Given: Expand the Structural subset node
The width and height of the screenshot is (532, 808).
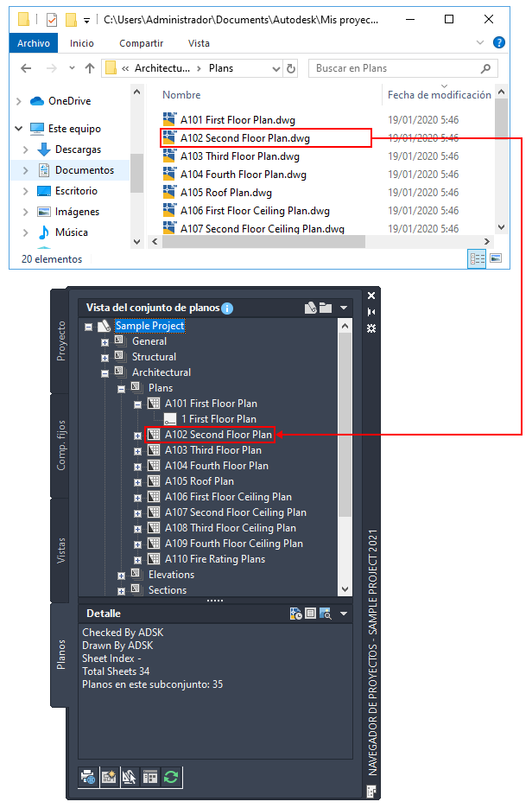Looking at the screenshot, I should [105, 358].
